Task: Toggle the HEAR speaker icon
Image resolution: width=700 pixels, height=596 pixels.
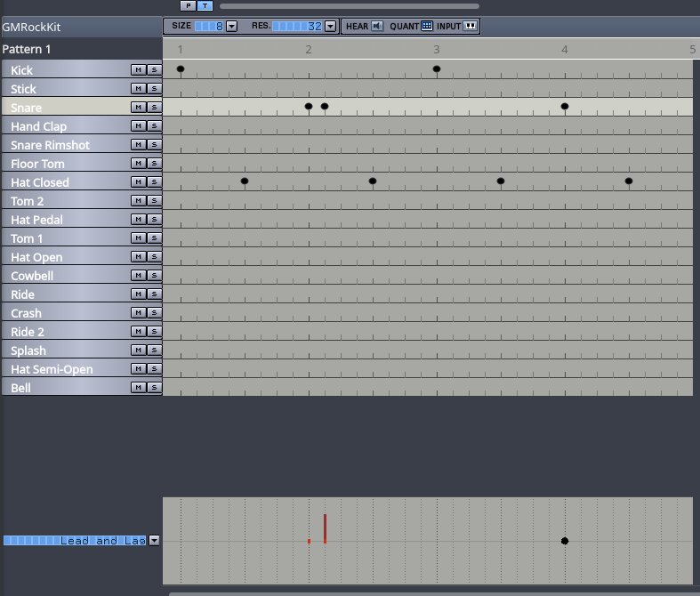Action: tap(377, 26)
